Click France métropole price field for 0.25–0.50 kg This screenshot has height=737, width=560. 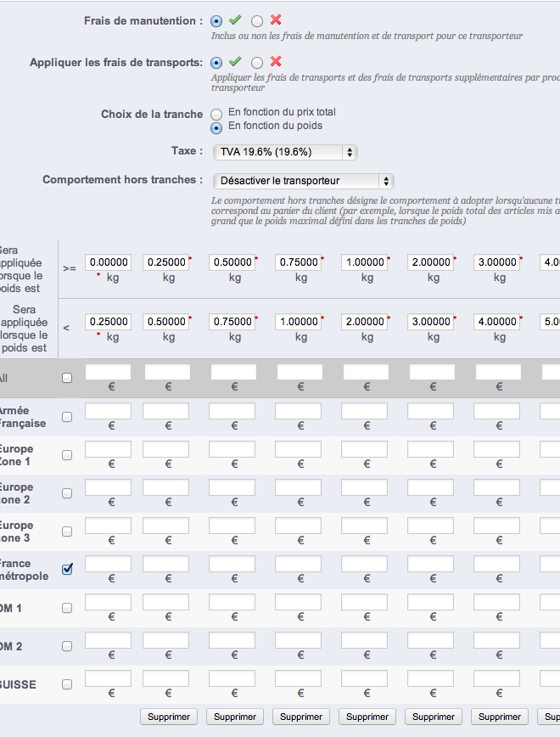pos(165,564)
